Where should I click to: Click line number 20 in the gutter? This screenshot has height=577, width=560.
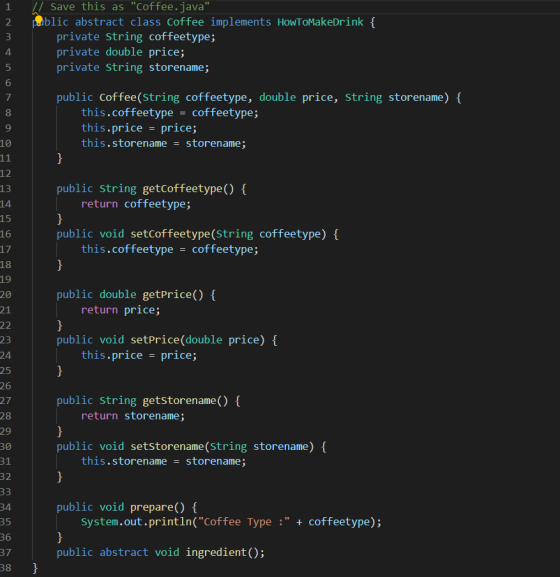[6, 295]
